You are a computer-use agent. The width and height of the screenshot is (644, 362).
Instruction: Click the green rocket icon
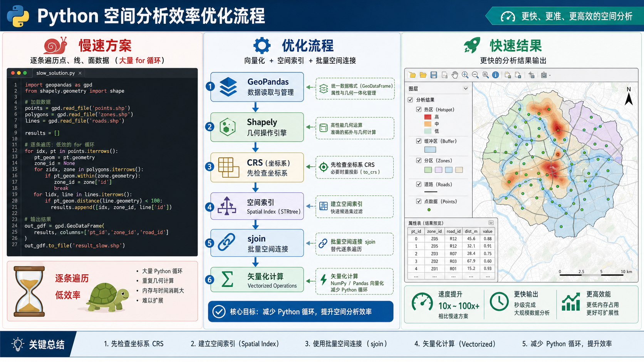472,45
